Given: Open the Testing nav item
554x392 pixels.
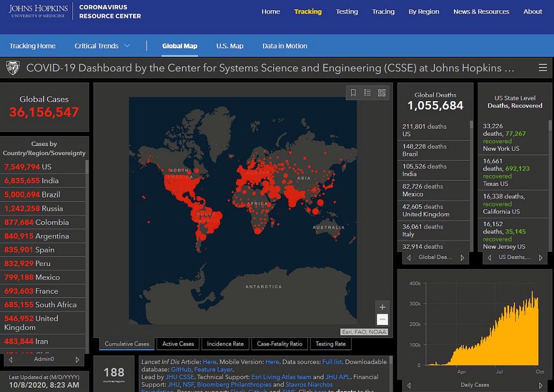Looking at the screenshot, I should point(347,12).
